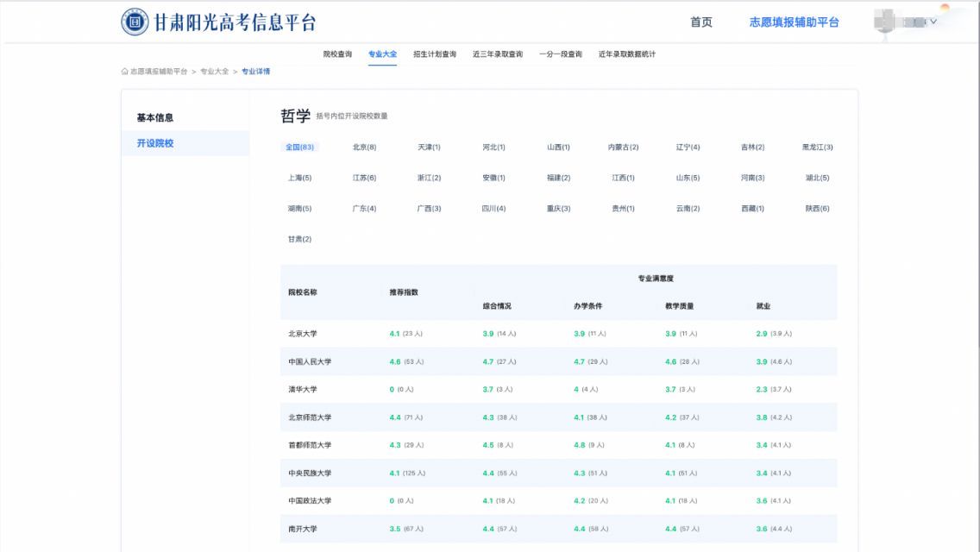Filter schools by 上海(5)

pos(299,178)
